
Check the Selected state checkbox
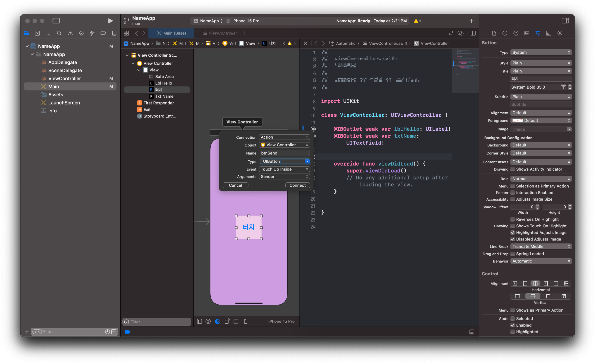[512, 318]
